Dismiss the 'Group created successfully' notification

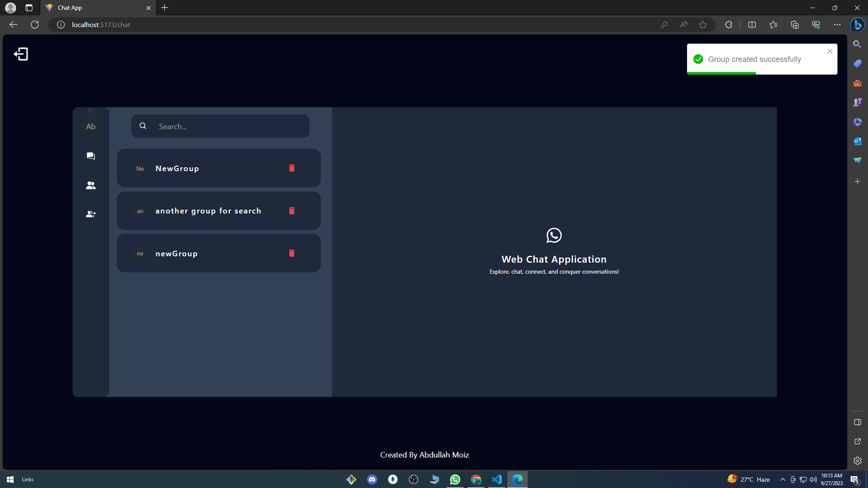point(829,51)
